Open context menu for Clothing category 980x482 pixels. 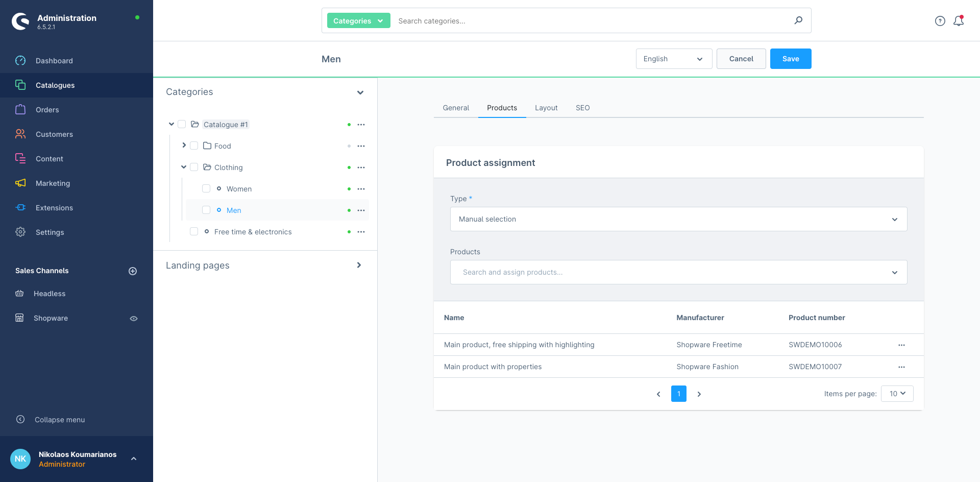[361, 167]
